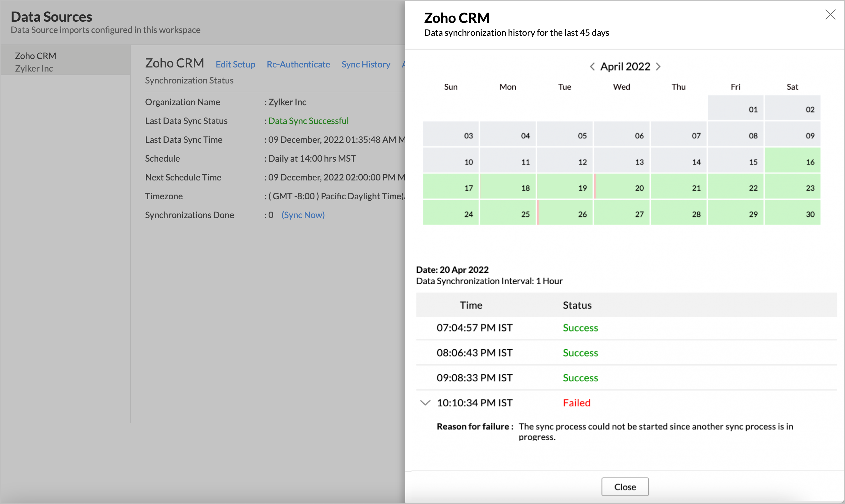
Task: Click the Close button
Action: tap(625, 487)
